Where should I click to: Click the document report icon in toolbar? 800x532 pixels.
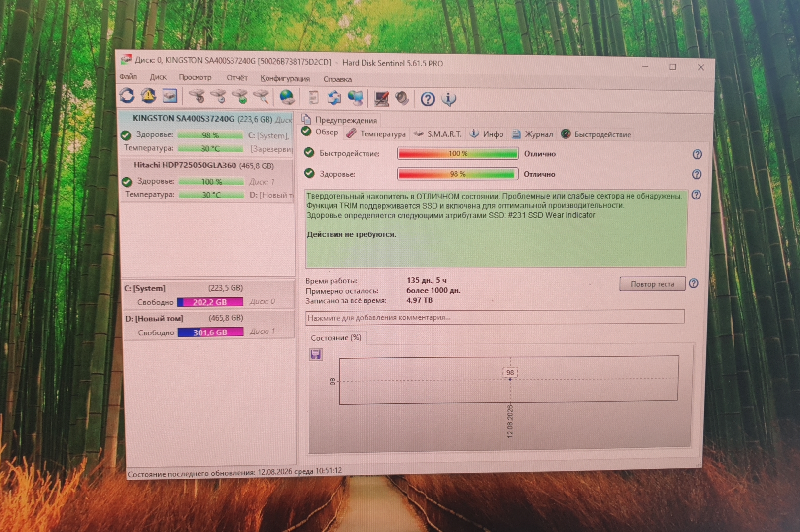(313, 98)
